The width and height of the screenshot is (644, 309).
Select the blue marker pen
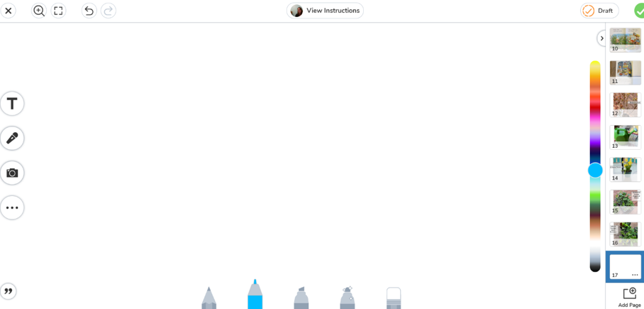click(x=255, y=295)
